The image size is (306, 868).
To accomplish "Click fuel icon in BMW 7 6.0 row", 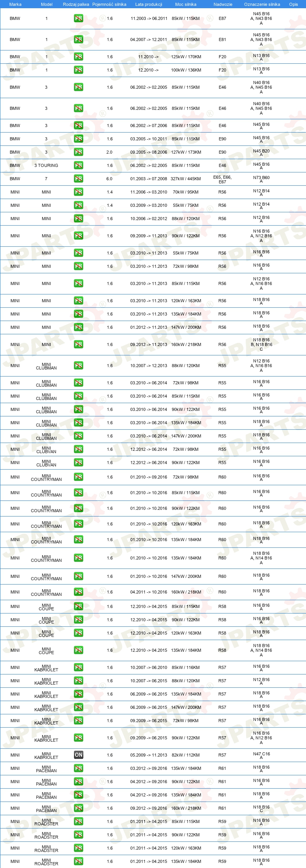I will point(78,179).
